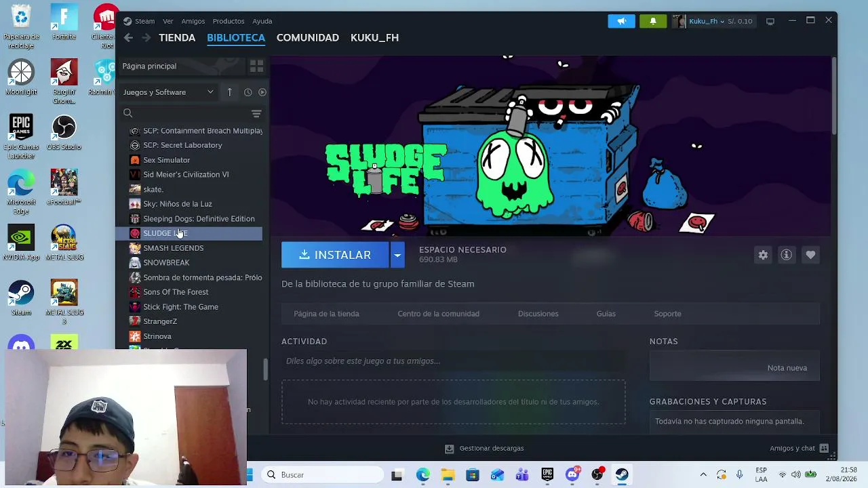Switch to the COMUNIDAD tab
Image resolution: width=868 pixels, height=488 pixels.
click(308, 38)
